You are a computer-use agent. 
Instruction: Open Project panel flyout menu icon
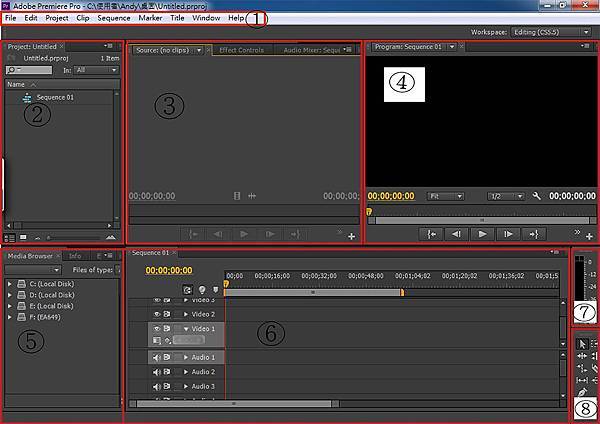click(109, 46)
